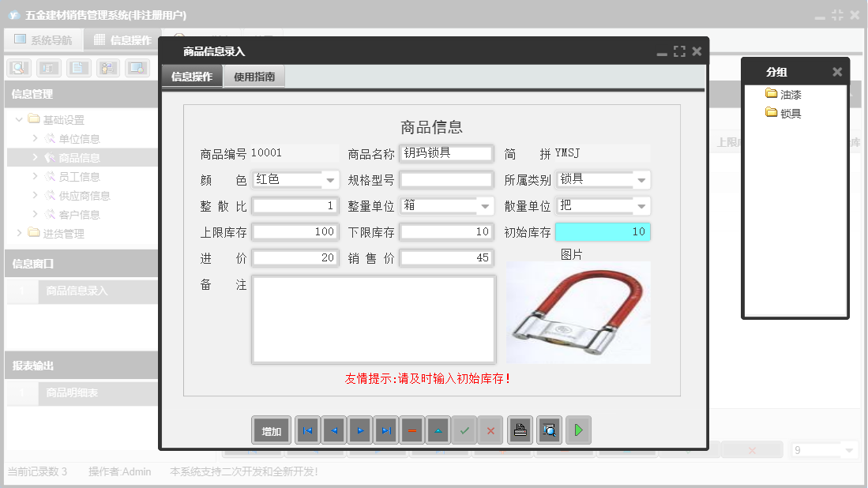Jump to the first record using navigation icon
The image size is (868, 488).
coord(308,430)
